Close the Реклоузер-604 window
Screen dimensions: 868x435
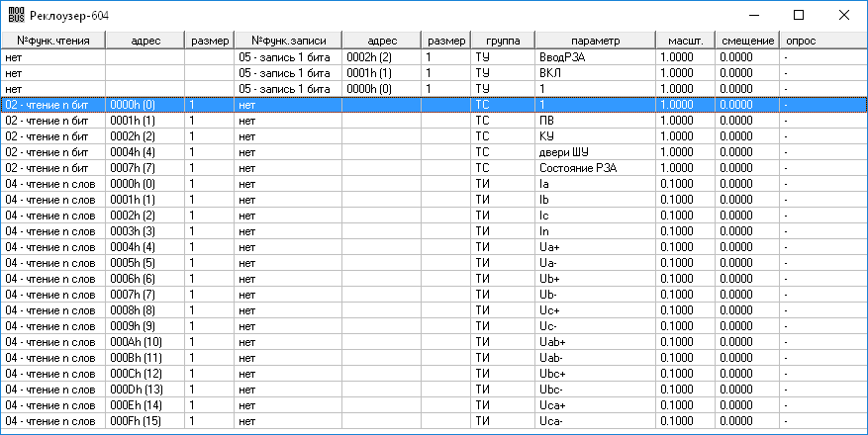click(844, 15)
